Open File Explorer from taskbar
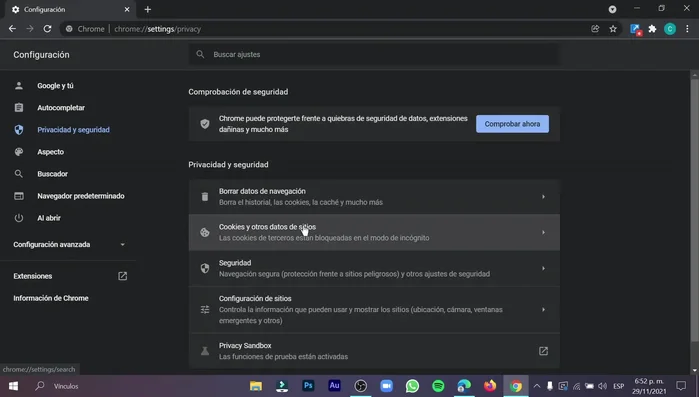699x397 pixels. [x=256, y=386]
